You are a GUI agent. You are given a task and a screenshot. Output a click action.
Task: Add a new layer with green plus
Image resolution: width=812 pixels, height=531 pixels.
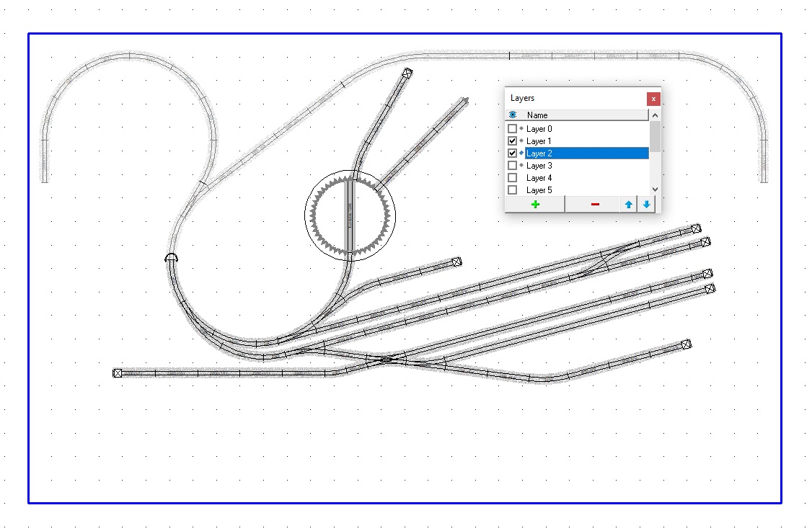tap(534, 205)
